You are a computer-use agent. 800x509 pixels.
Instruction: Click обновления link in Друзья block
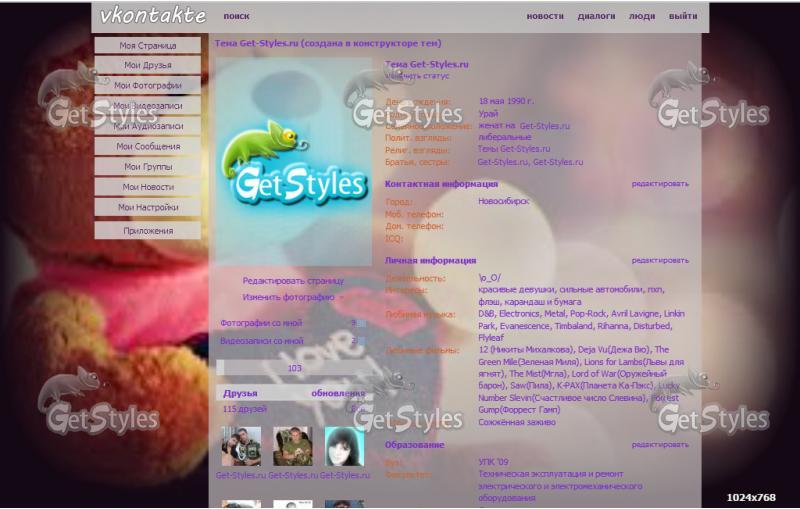pos(337,393)
